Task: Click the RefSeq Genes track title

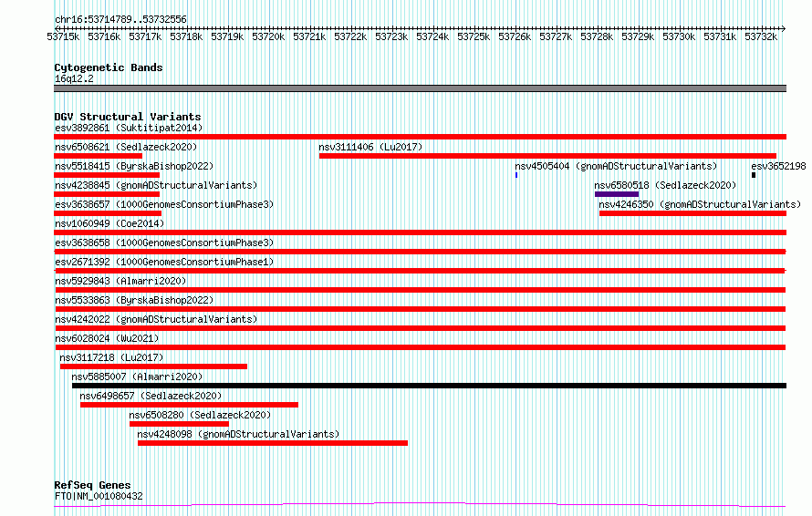Action: click(x=92, y=485)
